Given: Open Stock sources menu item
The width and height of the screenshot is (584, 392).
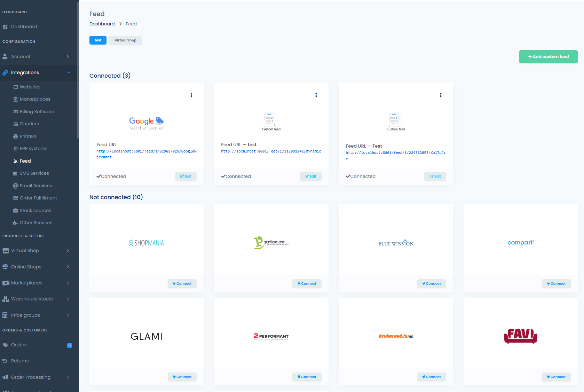Looking at the screenshot, I should [35, 211].
